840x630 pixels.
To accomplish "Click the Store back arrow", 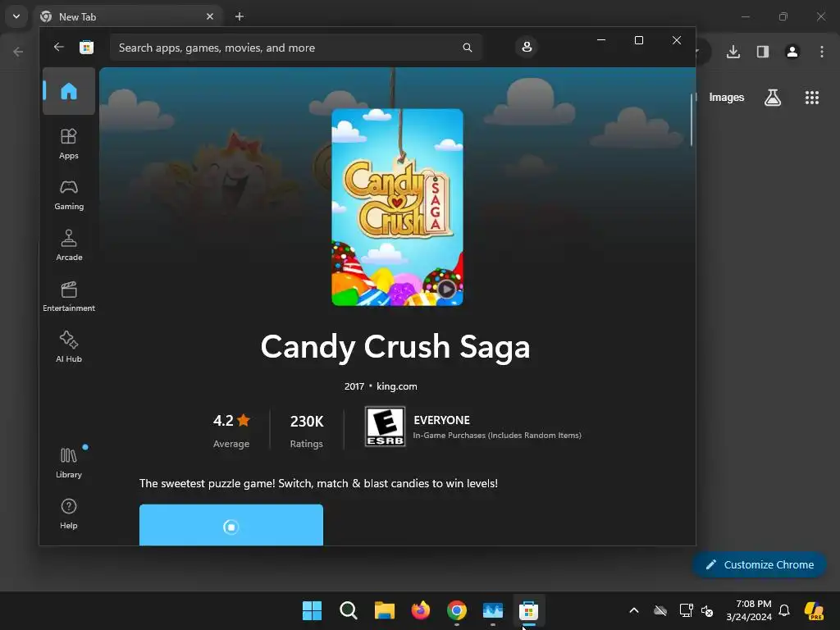I will click(58, 47).
